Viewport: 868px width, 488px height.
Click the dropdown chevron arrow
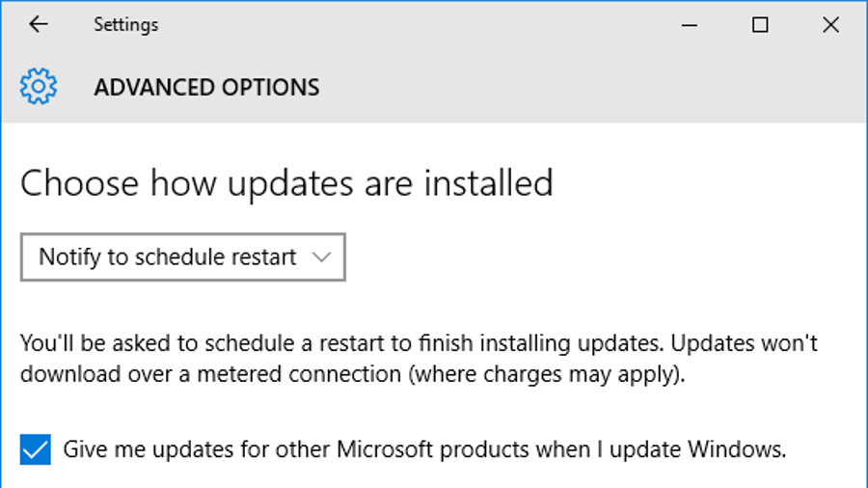coord(321,258)
